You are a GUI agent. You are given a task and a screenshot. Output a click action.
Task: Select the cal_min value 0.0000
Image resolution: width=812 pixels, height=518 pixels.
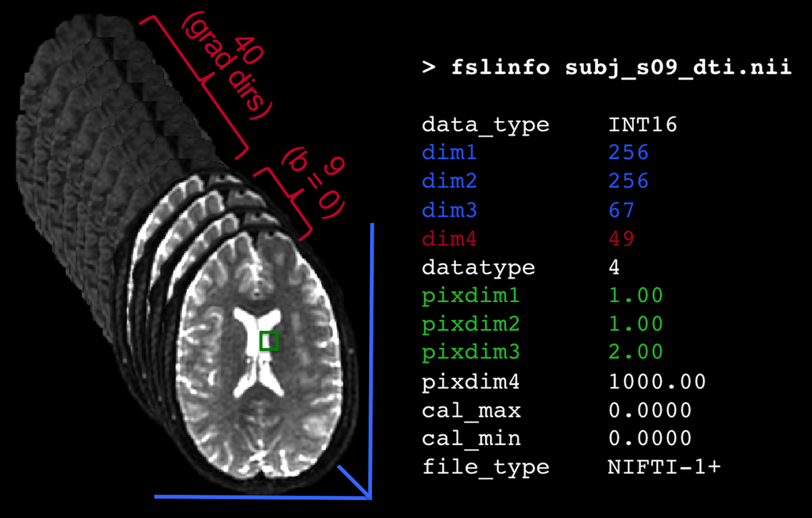(650, 438)
